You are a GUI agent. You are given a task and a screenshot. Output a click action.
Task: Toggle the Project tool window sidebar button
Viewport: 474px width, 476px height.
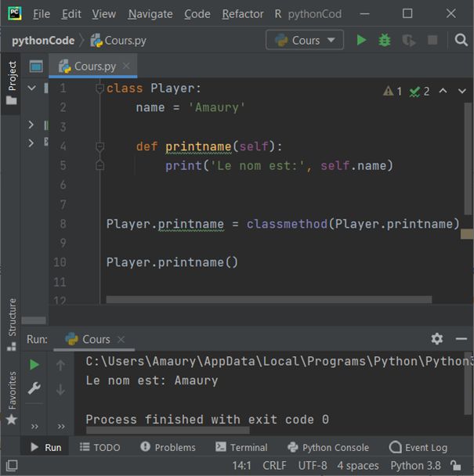12,83
